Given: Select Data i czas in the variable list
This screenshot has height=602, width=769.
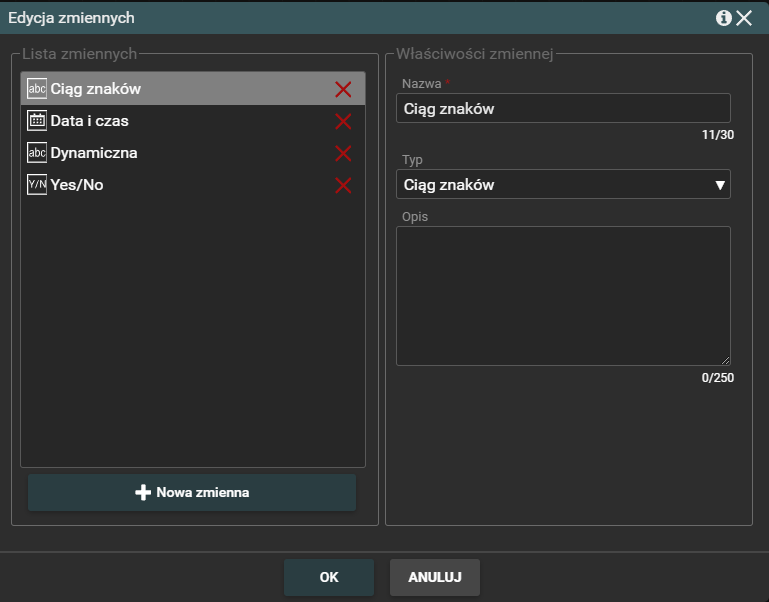Looking at the screenshot, I should (90, 121).
